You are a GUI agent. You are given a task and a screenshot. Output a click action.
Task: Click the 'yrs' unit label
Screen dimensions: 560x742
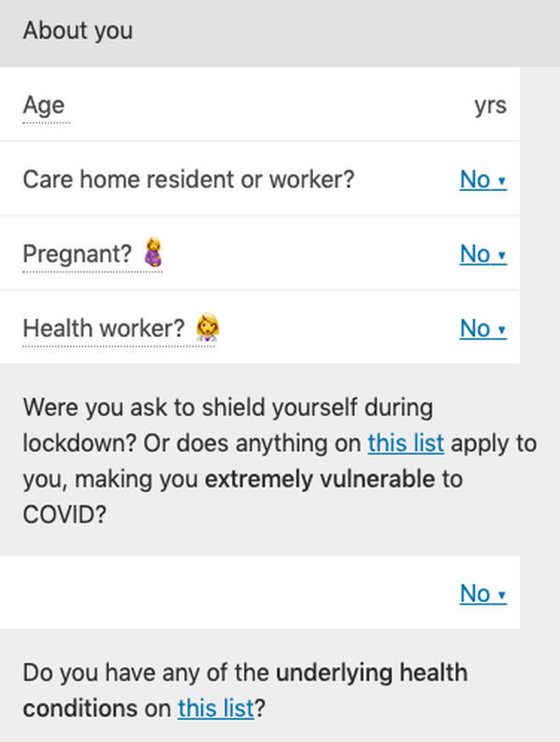pos(490,106)
